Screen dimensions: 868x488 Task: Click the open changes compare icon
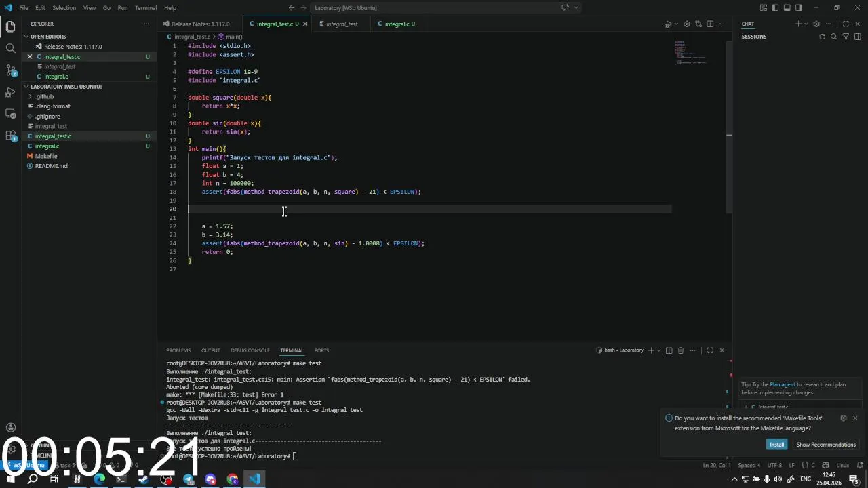(x=698, y=24)
